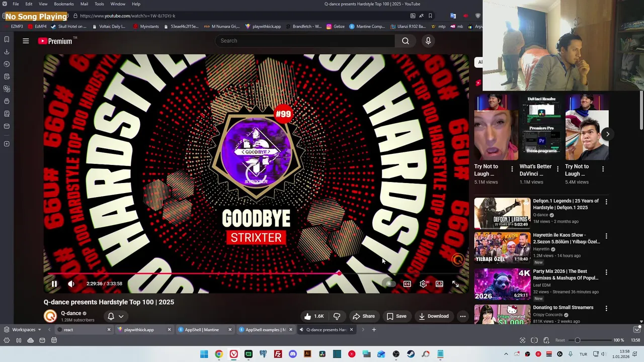The height and width of the screenshot is (362, 644).
Task: Open the Defqon.1 Legends video thumbnail
Action: pos(502,213)
